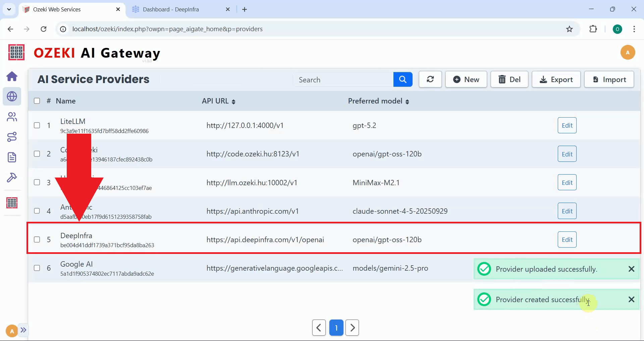Go to page 1 in pagination
The image size is (644, 341).
point(336,328)
